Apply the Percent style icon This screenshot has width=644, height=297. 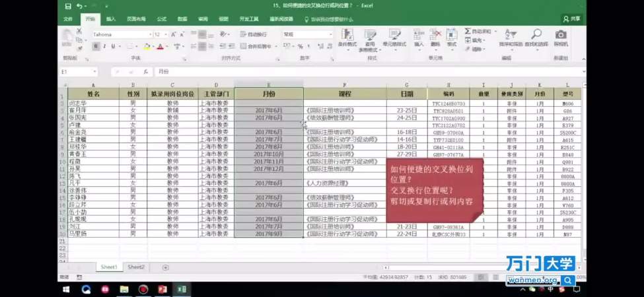pyautogui.click(x=301, y=46)
